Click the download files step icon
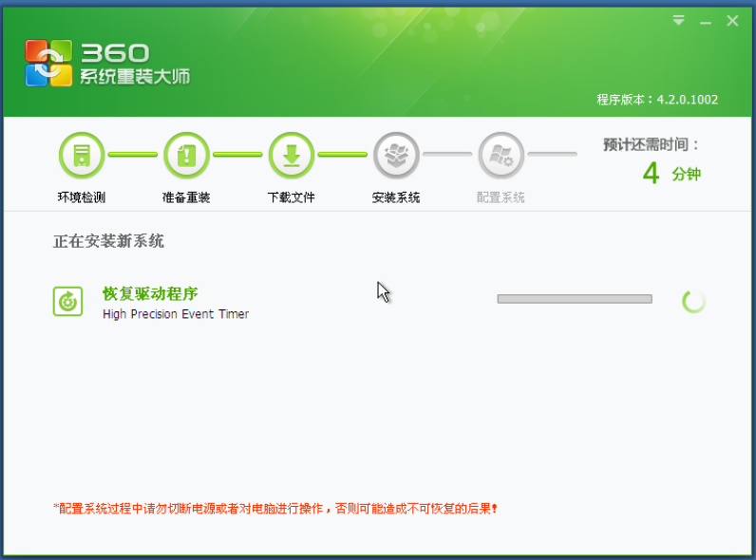The height and width of the screenshot is (560, 756). click(x=292, y=155)
